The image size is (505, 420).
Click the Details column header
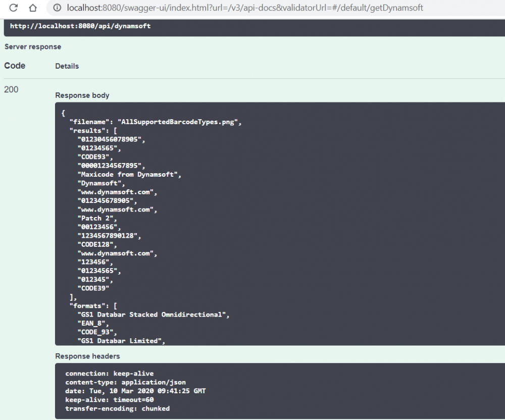click(67, 66)
